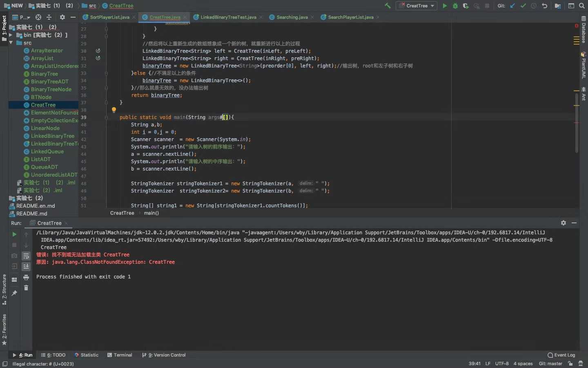
Task: Click the Run Anything toolbar icon
Action: click(571, 6)
